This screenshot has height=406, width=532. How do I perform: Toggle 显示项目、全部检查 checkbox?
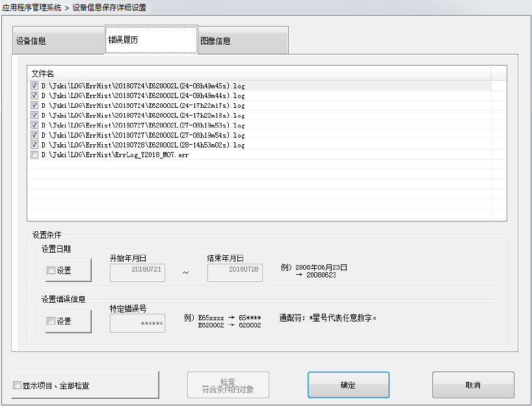17,385
